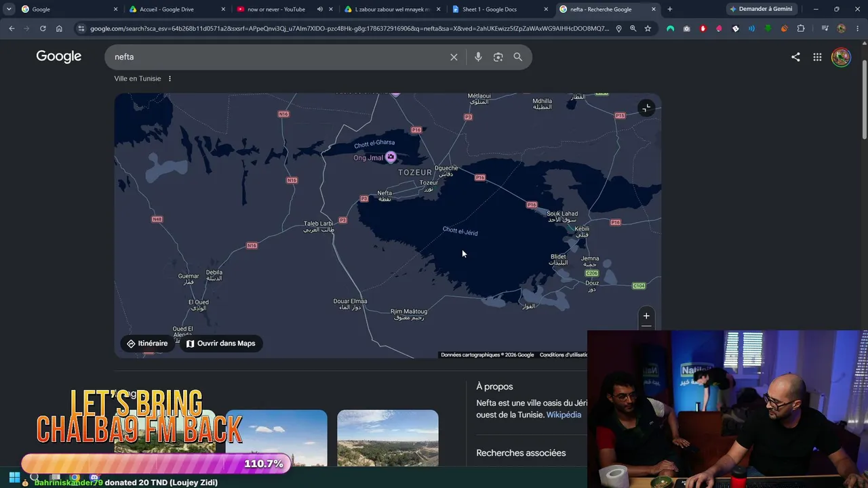868x488 pixels.
Task: Open location permission icon in address bar
Action: (x=618, y=28)
